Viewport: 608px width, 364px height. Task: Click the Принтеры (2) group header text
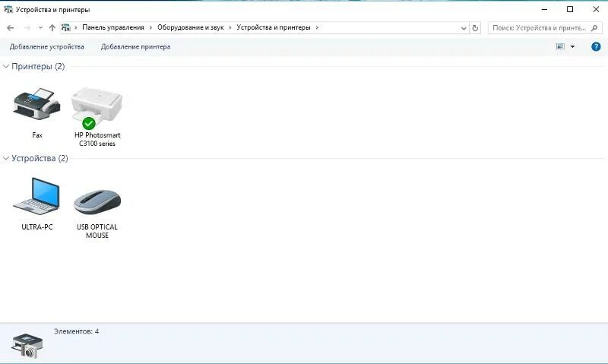click(38, 66)
